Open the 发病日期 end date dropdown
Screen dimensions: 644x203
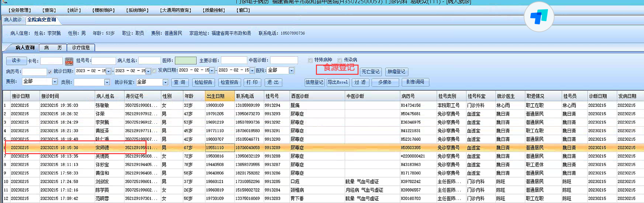tap(252, 71)
